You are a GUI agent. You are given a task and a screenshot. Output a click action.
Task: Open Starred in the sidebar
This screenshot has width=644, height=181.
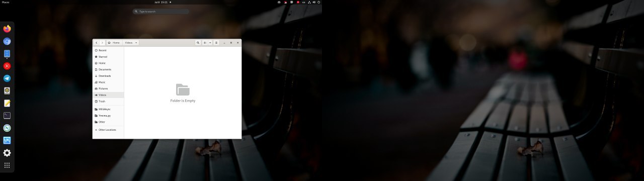(x=108, y=57)
